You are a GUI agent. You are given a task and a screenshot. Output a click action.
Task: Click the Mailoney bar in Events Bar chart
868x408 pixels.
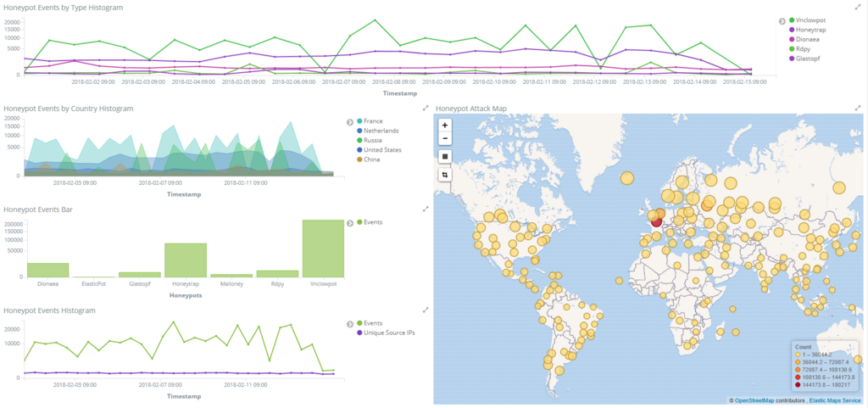[x=231, y=275]
